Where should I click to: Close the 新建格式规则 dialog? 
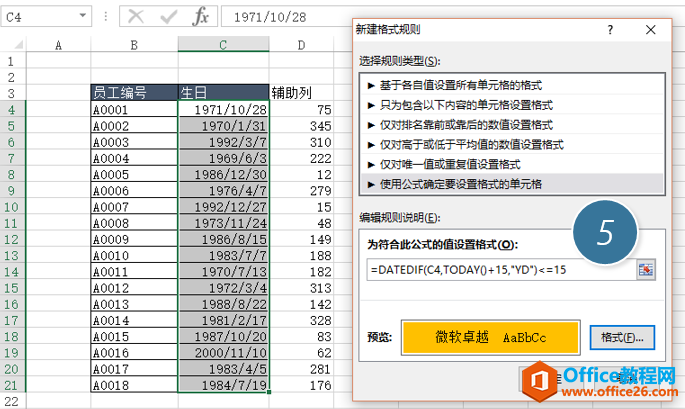click(x=650, y=30)
